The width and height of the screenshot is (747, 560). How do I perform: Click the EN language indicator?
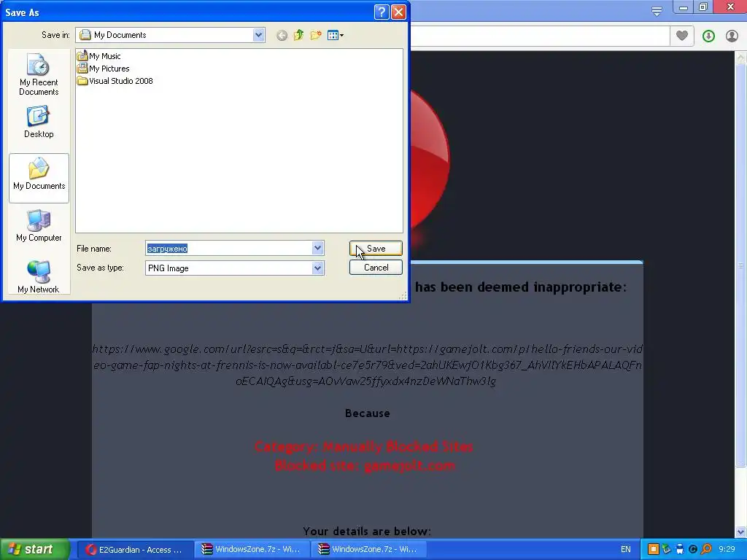coord(625,550)
